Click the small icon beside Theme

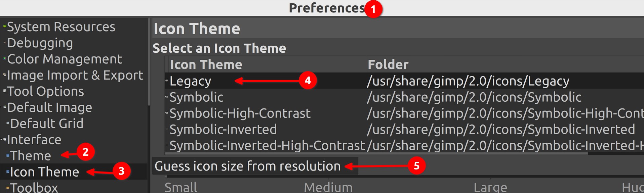coord(8,156)
